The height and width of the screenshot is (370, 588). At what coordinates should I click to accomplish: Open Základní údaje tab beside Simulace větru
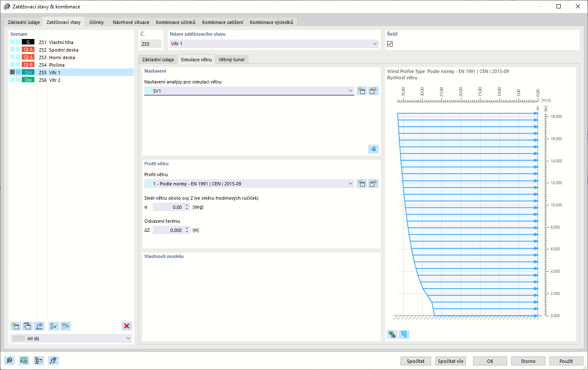click(158, 60)
